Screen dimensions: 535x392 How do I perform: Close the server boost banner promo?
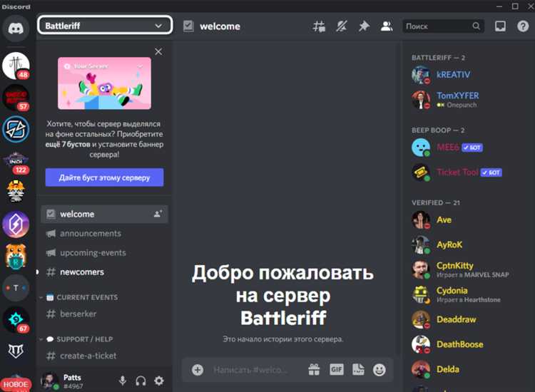pos(158,51)
